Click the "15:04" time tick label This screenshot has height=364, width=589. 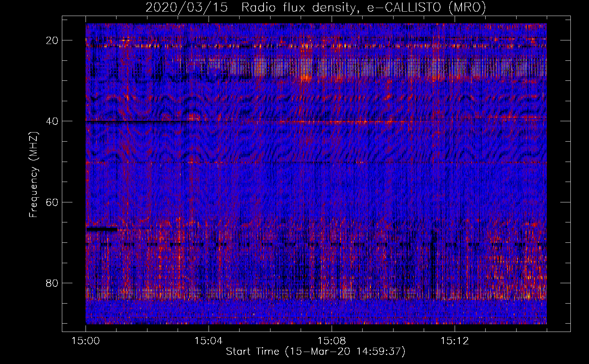tap(209, 341)
